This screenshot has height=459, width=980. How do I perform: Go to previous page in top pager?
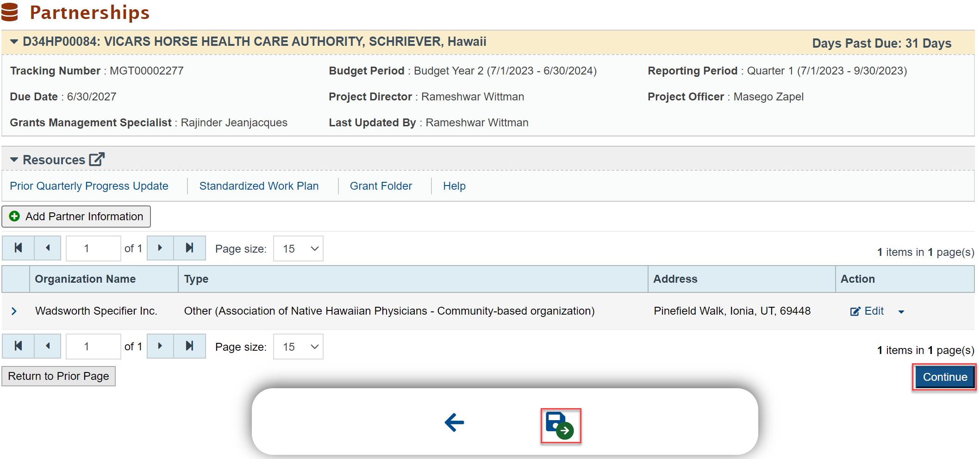click(x=48, y=248)
